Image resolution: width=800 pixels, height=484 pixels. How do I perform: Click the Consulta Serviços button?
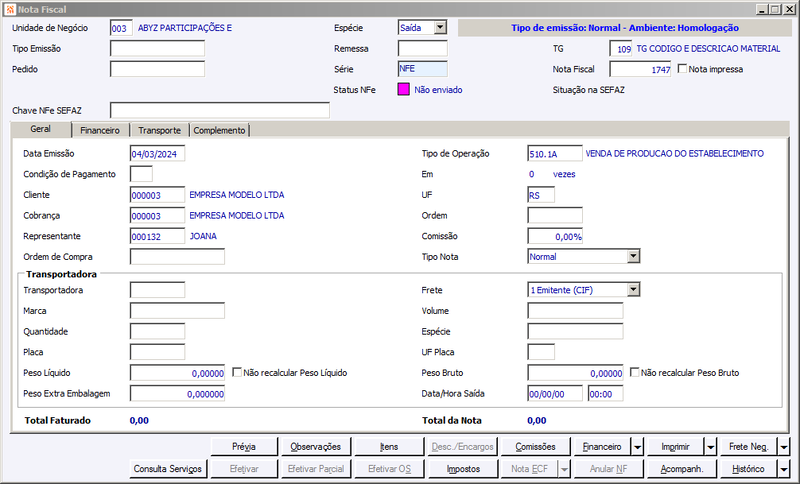[168, 469]
